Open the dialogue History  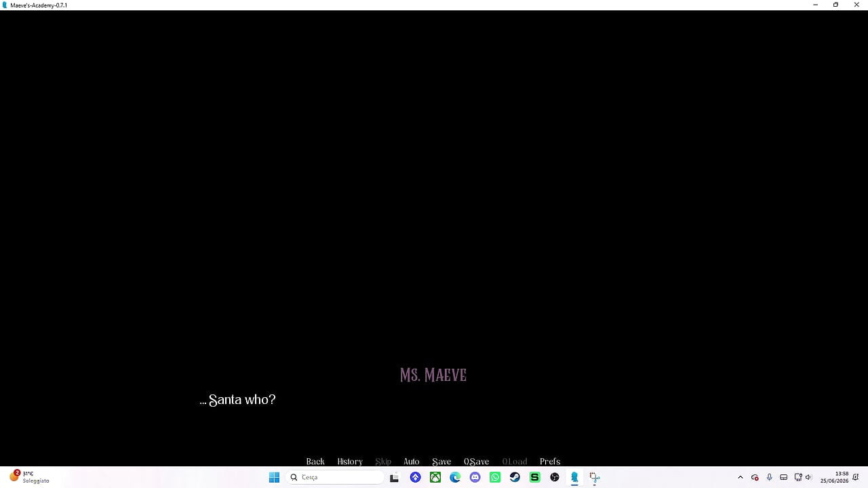pyautogui.click(x=350, y=462)
